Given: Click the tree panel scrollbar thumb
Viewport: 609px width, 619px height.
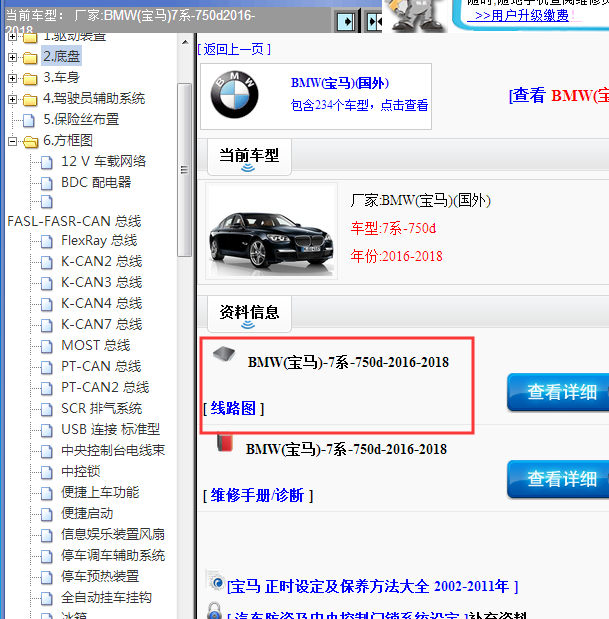Looking at the screenshot, I should 184,170.
